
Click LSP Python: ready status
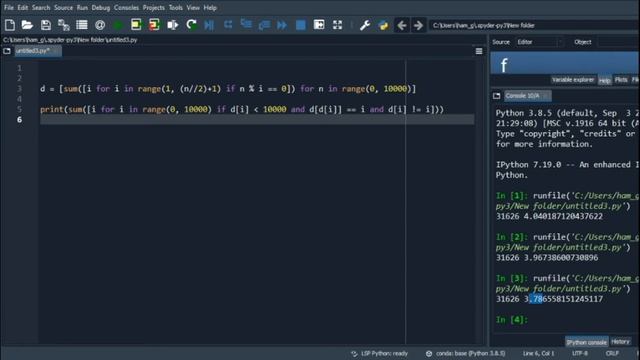(380, 353)
